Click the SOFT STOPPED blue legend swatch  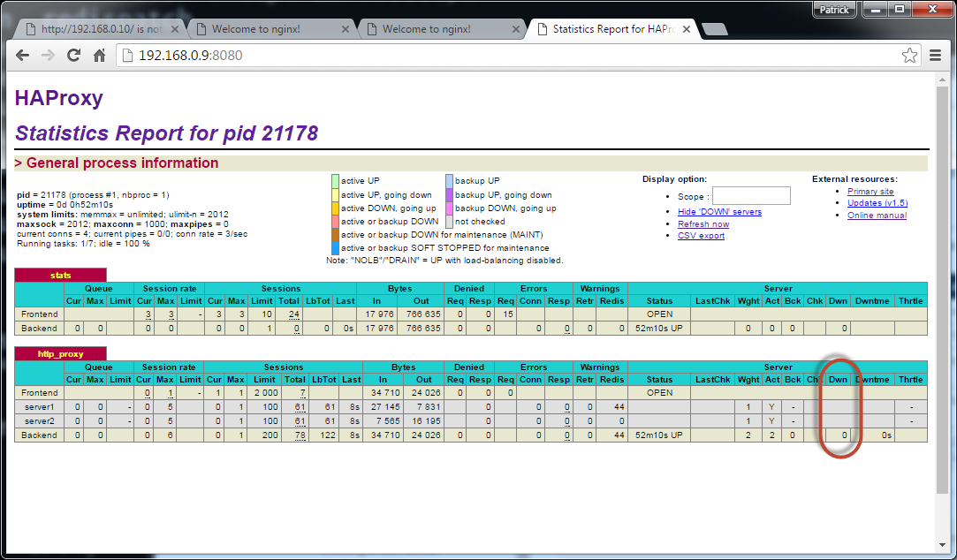335,248
